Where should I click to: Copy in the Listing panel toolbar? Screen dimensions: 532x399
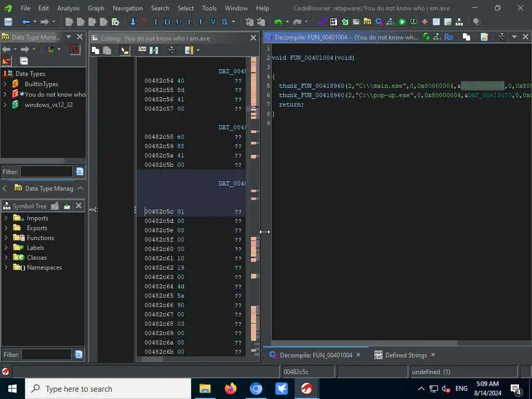click(x=96, y=50)
